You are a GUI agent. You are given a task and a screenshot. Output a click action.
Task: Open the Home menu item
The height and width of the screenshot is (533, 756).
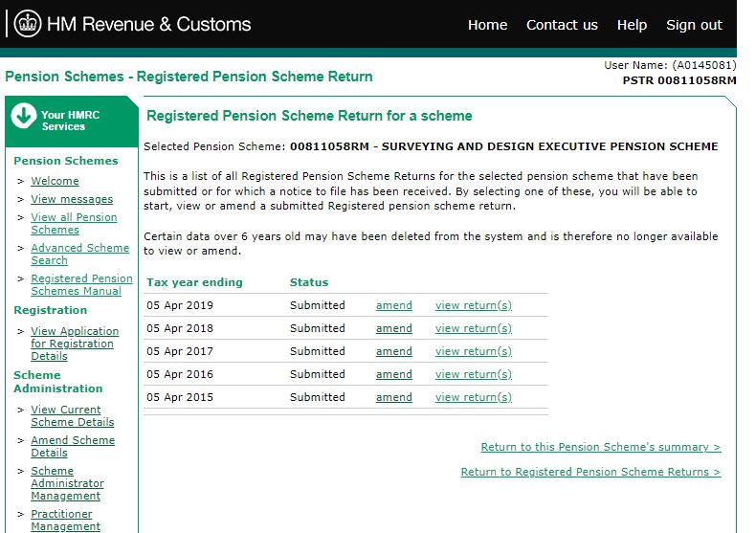487,25
